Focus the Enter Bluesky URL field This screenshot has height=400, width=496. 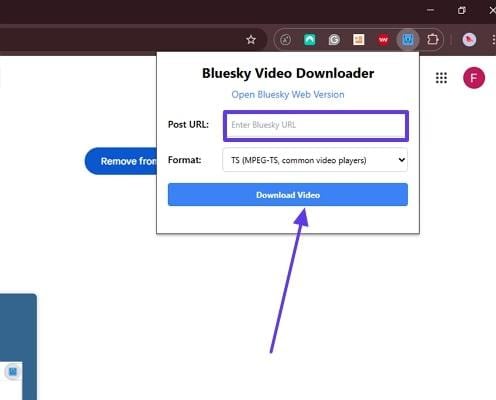click(x=316, y=126)
